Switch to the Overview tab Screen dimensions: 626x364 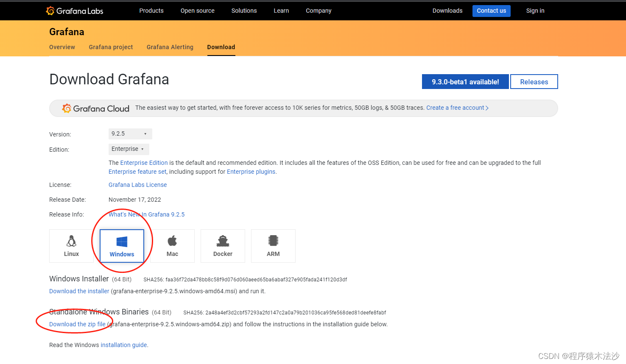pos(62,47)
